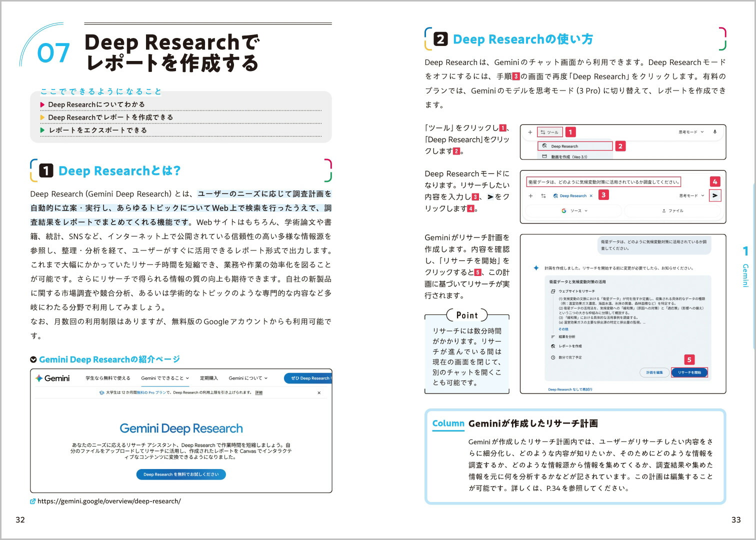The image size is (756, 540).
Task: Follow the 無料の Pro プラン link
Action: [151, 392]
